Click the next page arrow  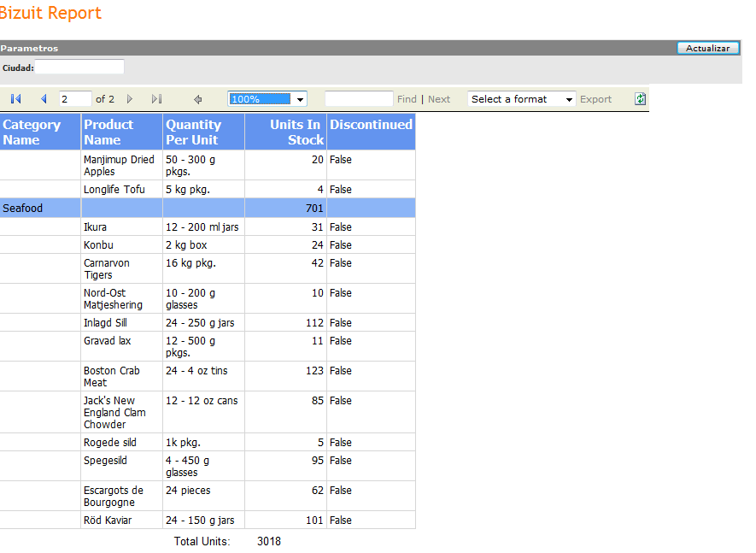pos(130,99)
